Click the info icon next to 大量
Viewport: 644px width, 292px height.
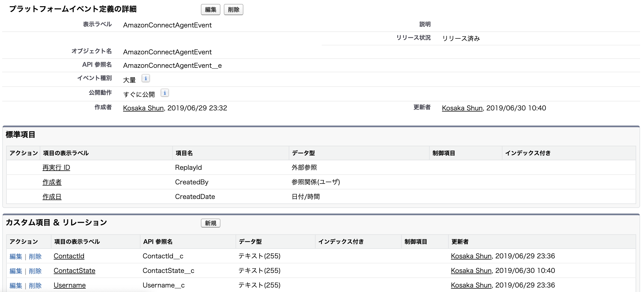coord(146,78)
